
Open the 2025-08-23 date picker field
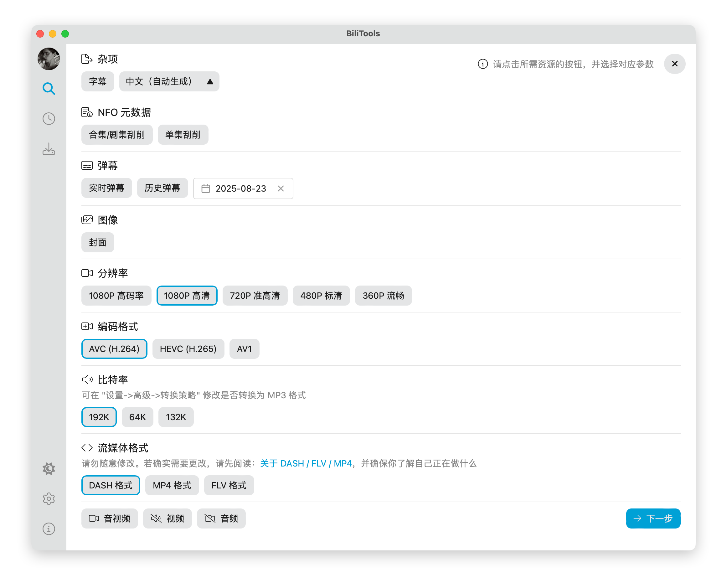coord(243,189)
